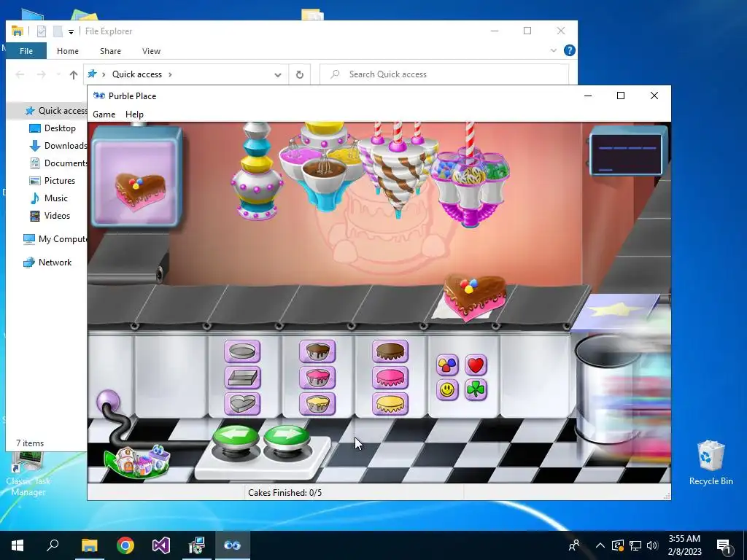This screenshot has width=747, height=560.
Task: Open Quick Access Toolbar customize dropdown
Action: [x=71, y=32]
